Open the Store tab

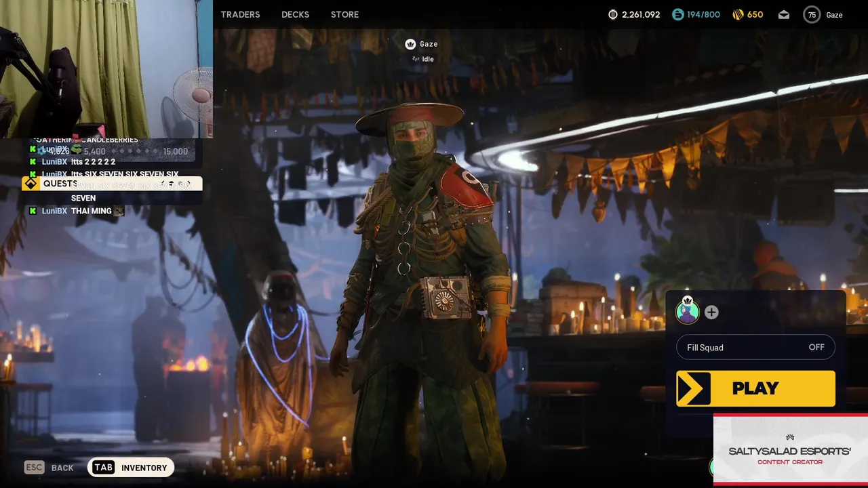click(344, 14)
